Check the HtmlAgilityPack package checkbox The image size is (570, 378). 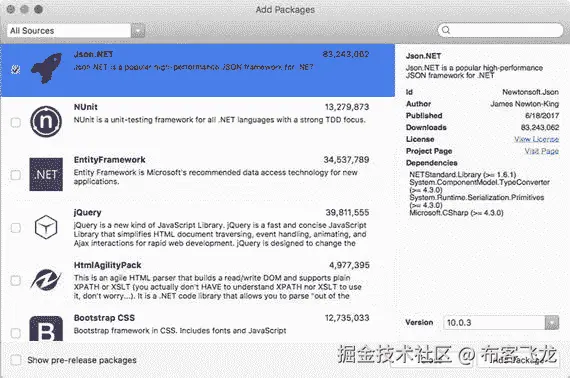(16, 281)
